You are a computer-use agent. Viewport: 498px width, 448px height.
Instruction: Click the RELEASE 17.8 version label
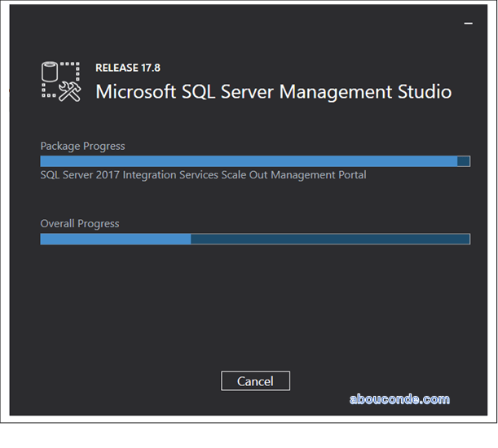click(x=128, y=68)
